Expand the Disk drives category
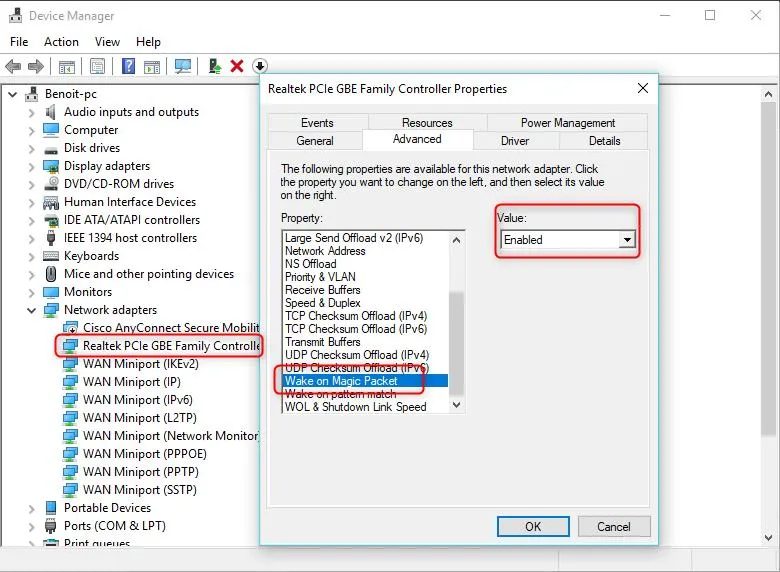 point(31,148)
